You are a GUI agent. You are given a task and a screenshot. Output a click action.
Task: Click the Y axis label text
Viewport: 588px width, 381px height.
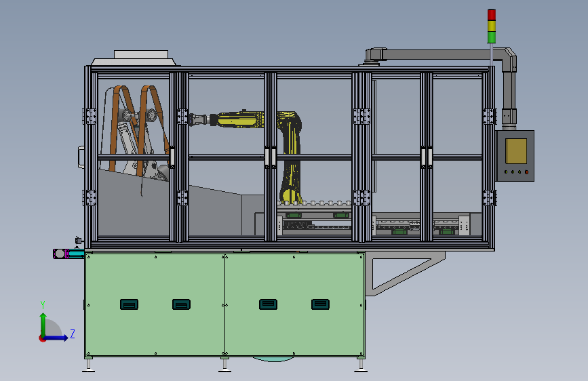43,304
